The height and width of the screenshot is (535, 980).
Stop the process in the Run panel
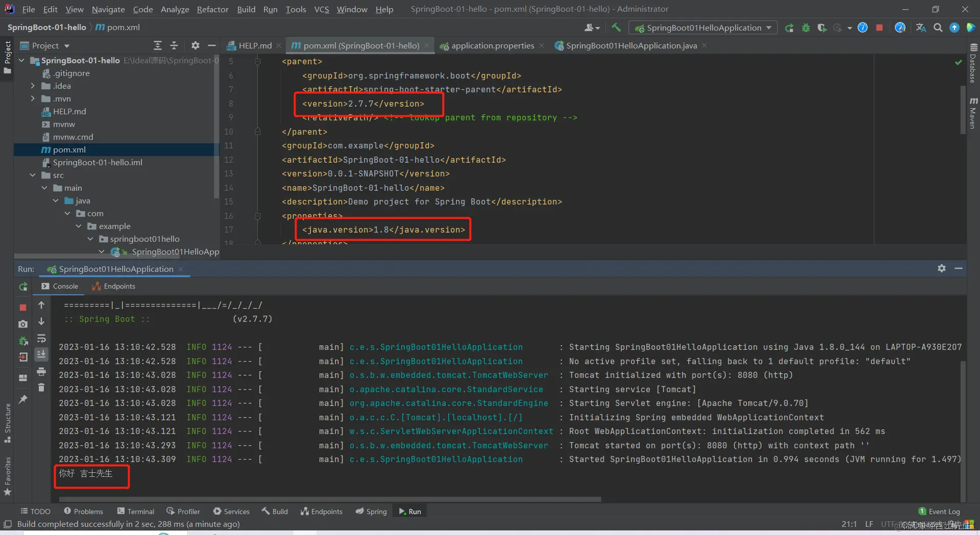point(23,307)
